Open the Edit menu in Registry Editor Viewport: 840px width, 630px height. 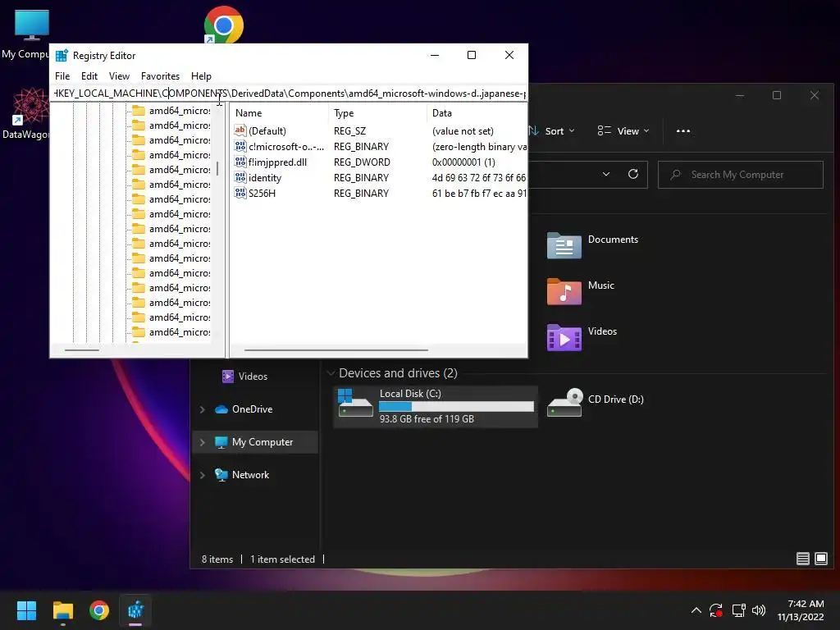[x=89, y=76]
